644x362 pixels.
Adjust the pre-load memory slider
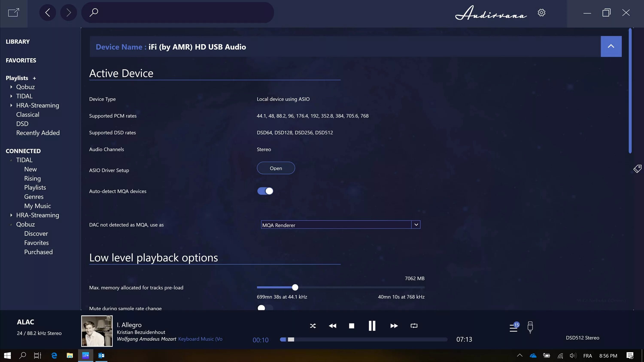pos(295,287)
